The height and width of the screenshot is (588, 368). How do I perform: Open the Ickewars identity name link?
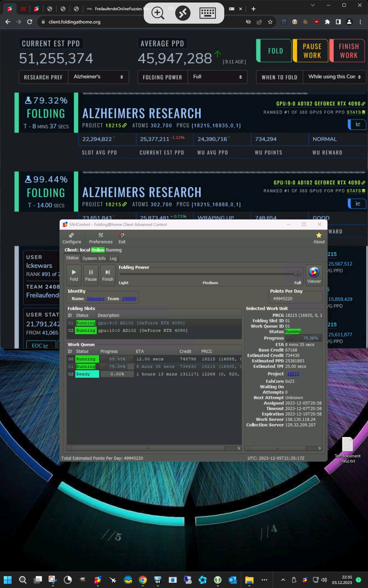click(95, 298)
